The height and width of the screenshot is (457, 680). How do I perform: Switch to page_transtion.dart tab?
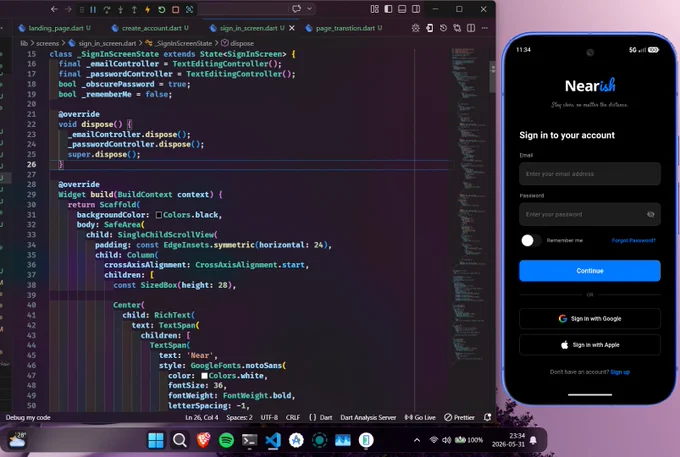(x=344, y=28)
